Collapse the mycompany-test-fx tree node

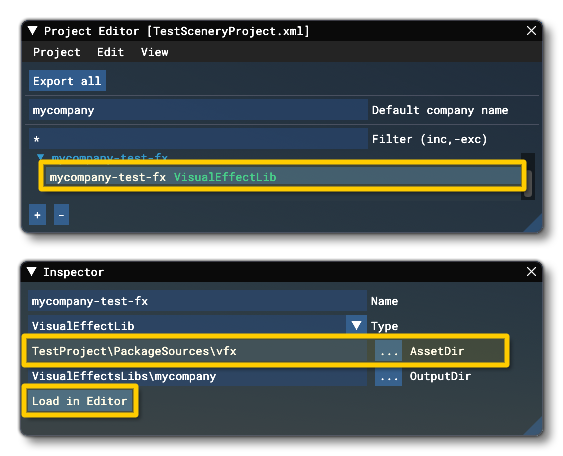pyautogui.click(x=41, y=157)
